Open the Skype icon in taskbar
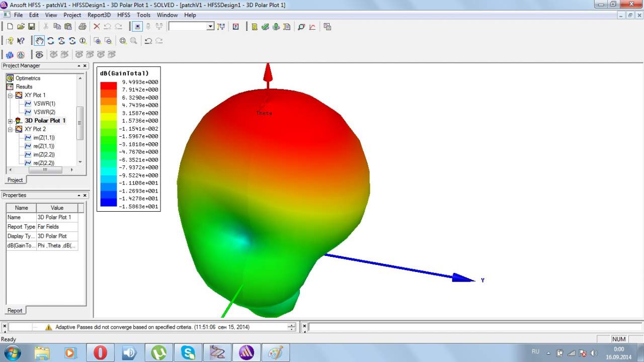 tap(188, 352)
